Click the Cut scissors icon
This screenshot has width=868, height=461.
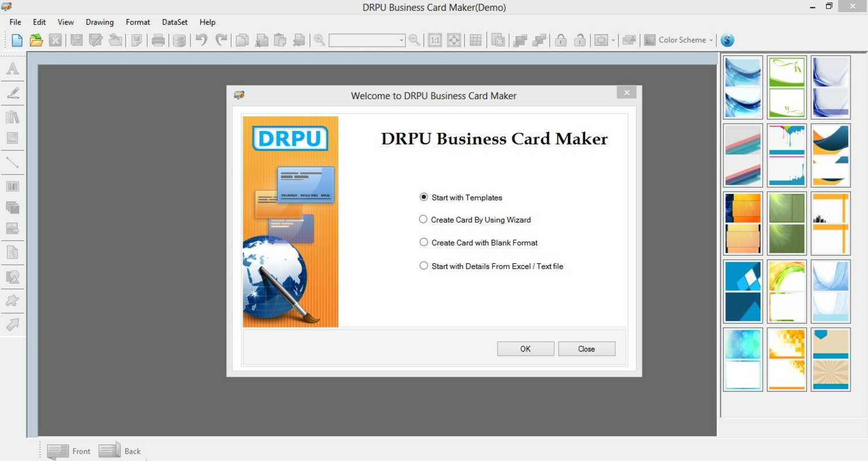point(262,40)
